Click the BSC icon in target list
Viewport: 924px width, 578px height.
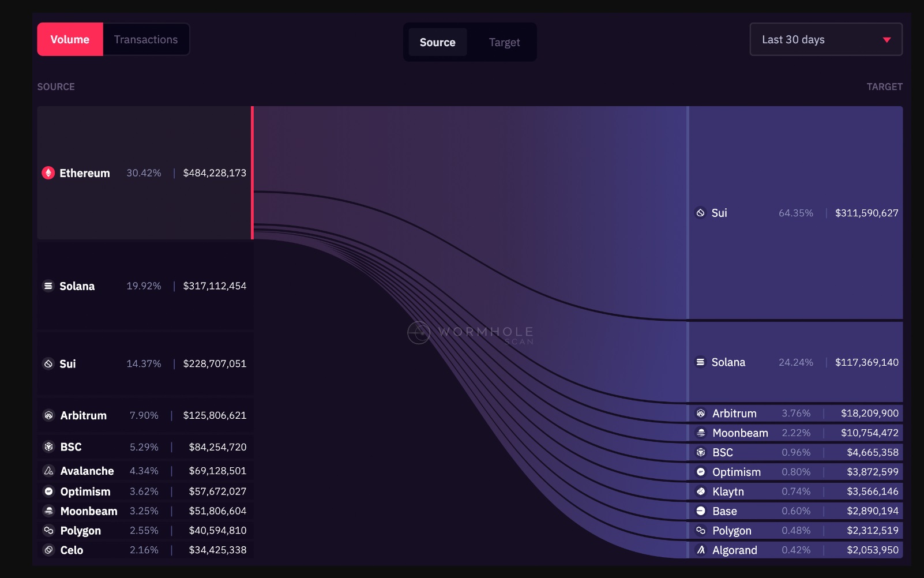point(701,453)
